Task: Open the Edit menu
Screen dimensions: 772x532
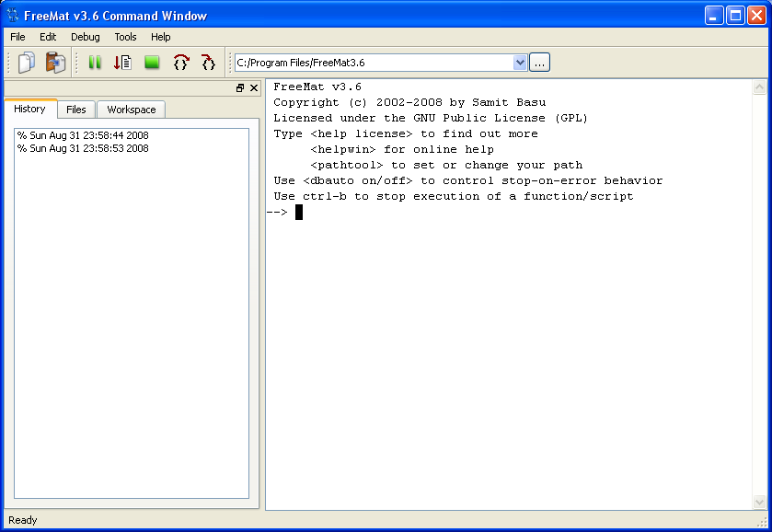Action: (48, 37)
